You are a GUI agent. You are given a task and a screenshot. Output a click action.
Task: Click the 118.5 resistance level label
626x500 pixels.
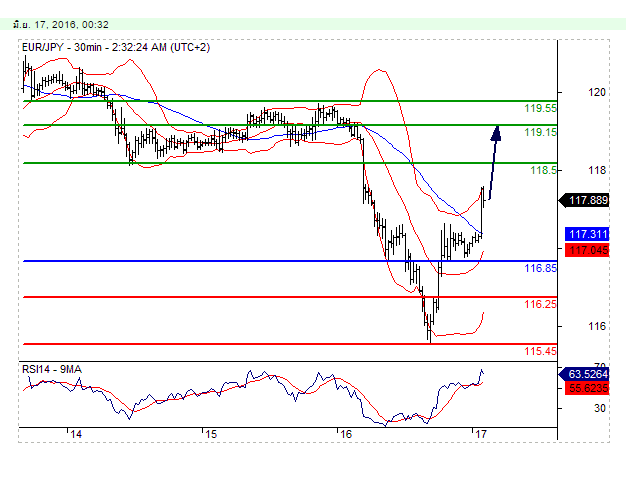pyautogui.click(x=543, y=171)
